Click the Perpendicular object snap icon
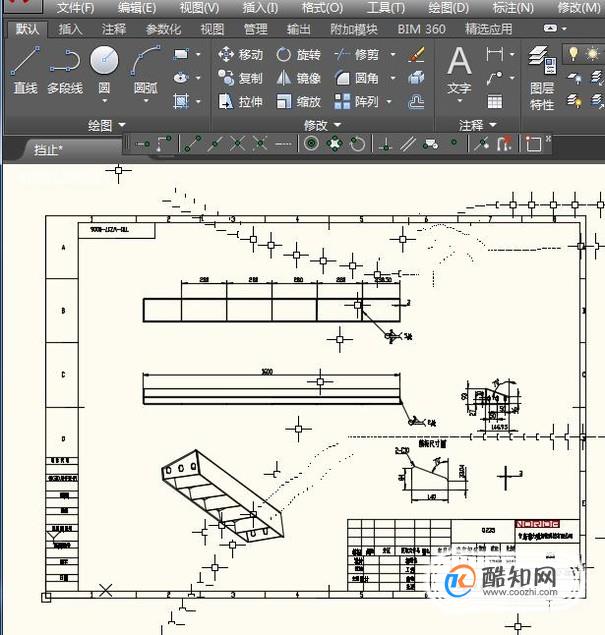Screen dimensions: 605x635 (x=385, y=144)
